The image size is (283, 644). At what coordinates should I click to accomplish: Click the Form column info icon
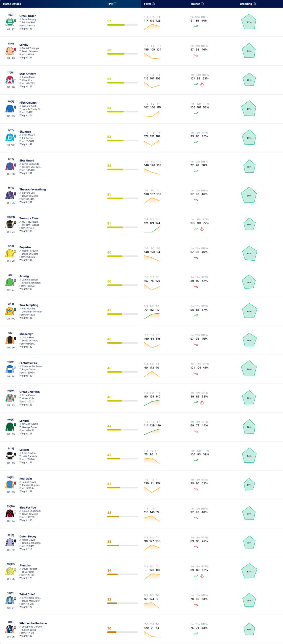pyautogui.click(x=153, y=4)
